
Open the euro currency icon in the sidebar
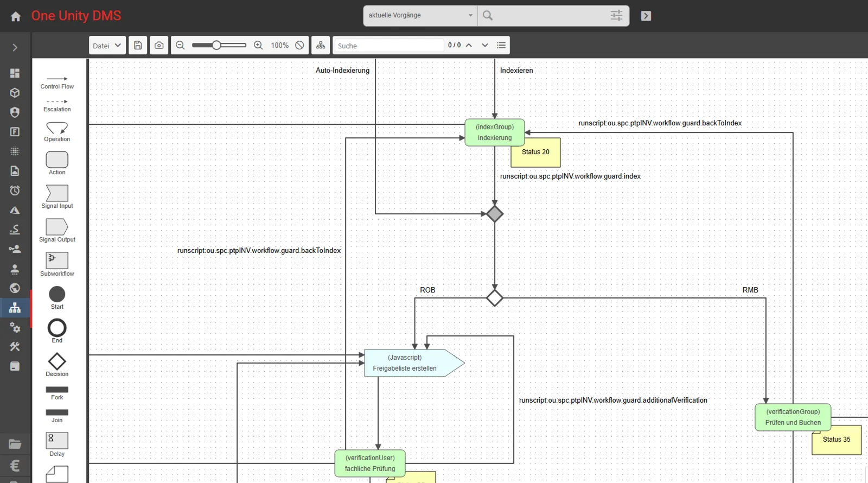click(15, 466)
